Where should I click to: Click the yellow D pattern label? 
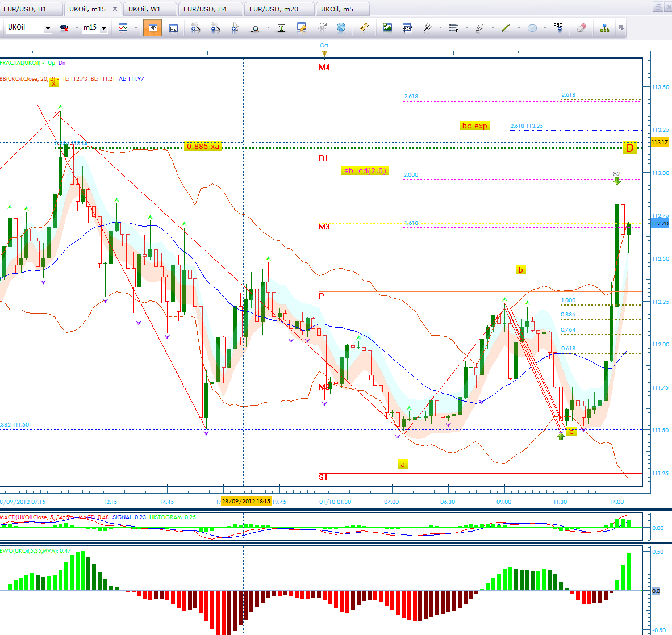click(629, 148)
